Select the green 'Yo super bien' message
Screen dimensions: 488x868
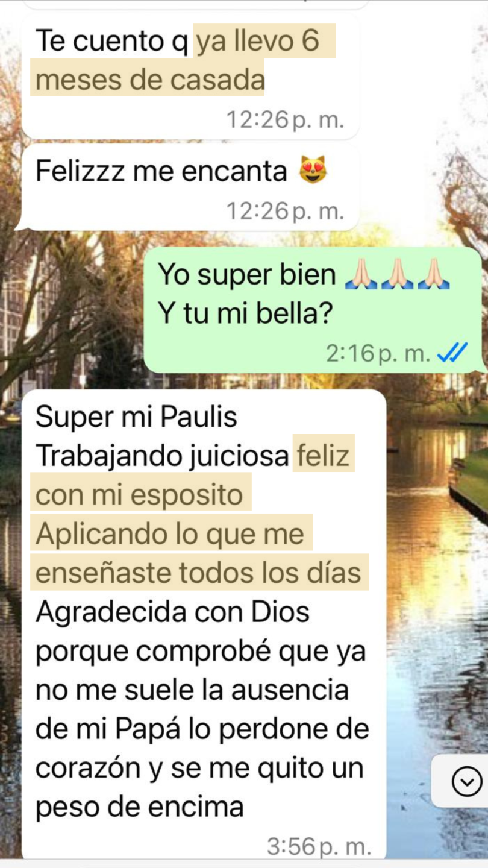tap(313, 310)
